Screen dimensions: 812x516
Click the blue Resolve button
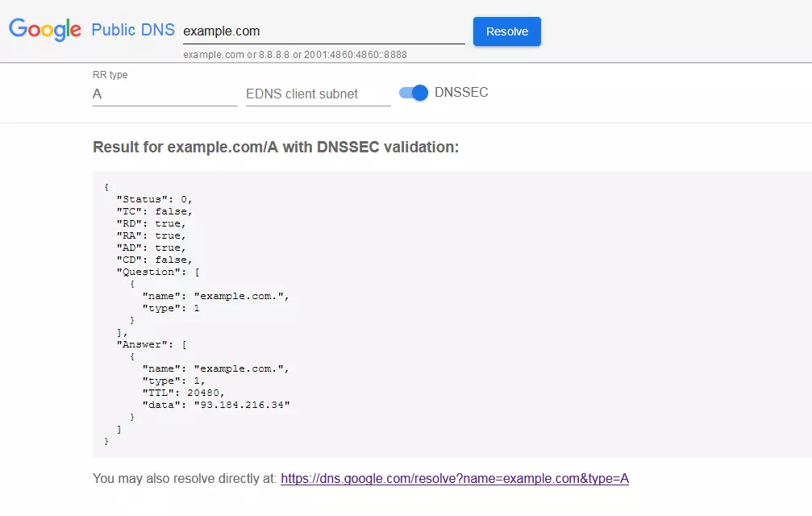pyautogui.click(x=507, y=31)
